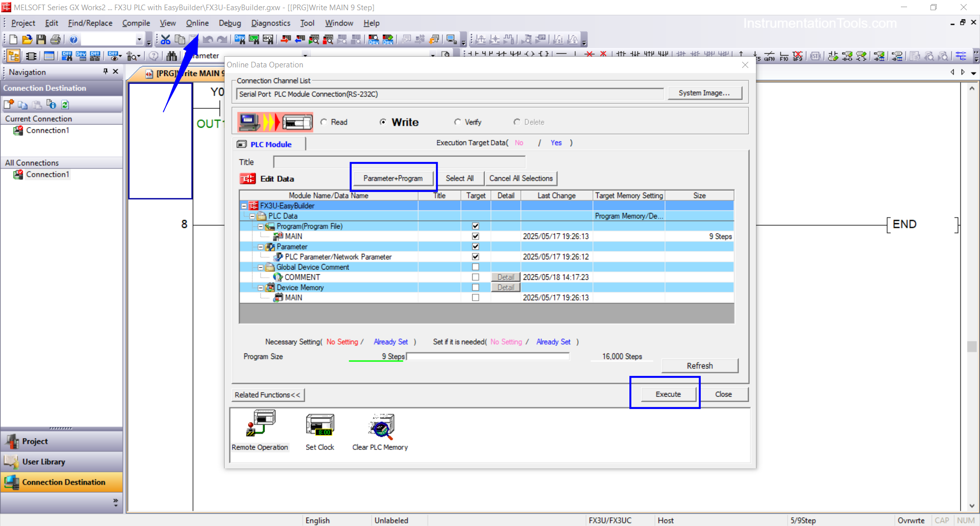980x526 pixels.
Task: Click the New project icon
Action: 13,39
